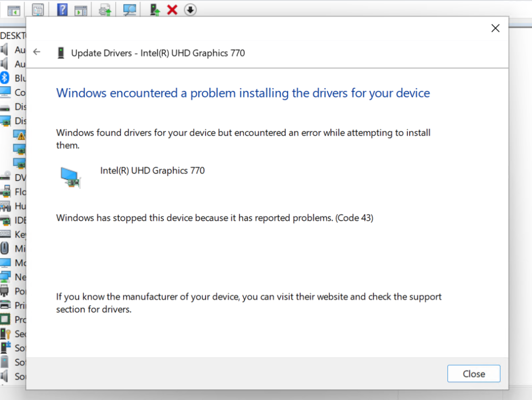
Task: Click the blue Help question mark icon
Action: click(62, 10)
